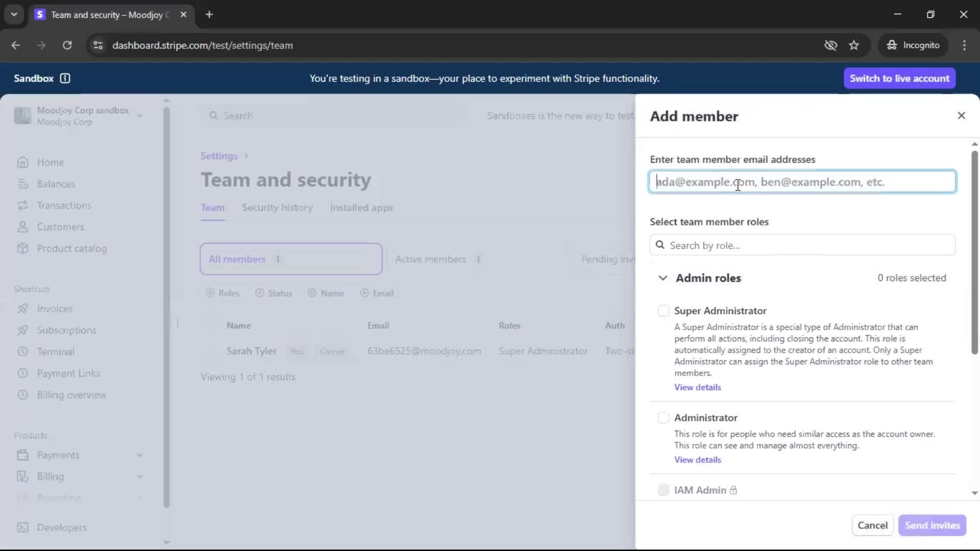Close the Add member panel
The image size is (980, 551).
(961, 116)
